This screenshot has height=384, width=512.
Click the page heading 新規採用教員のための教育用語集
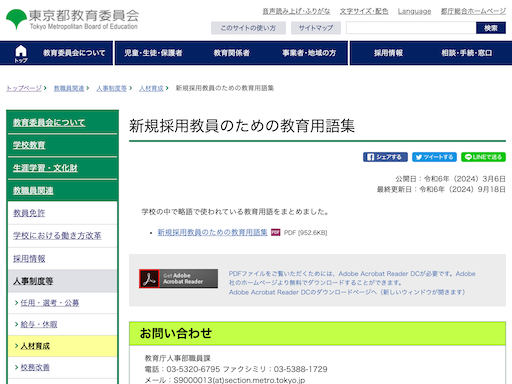click(x=242, y=126)
